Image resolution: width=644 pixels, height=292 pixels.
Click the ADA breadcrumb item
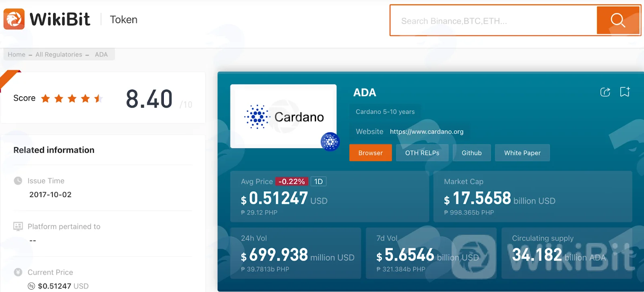tap(101, 54)
